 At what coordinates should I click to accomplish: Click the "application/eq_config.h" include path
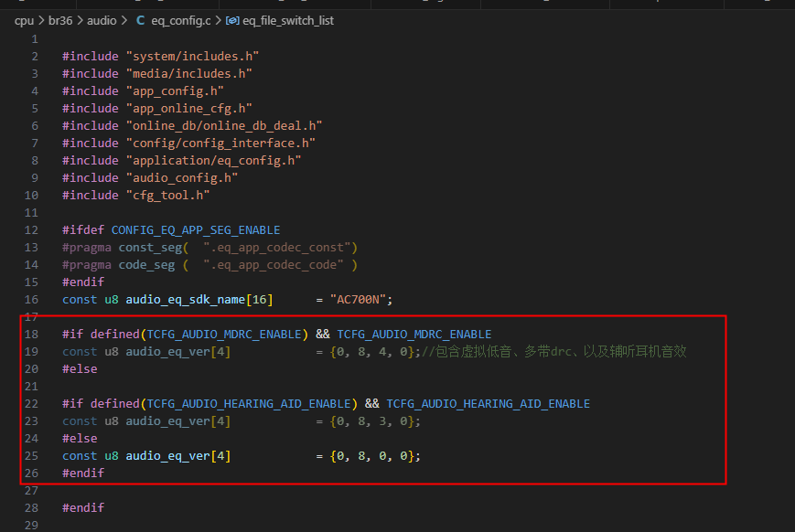point(213,161)
